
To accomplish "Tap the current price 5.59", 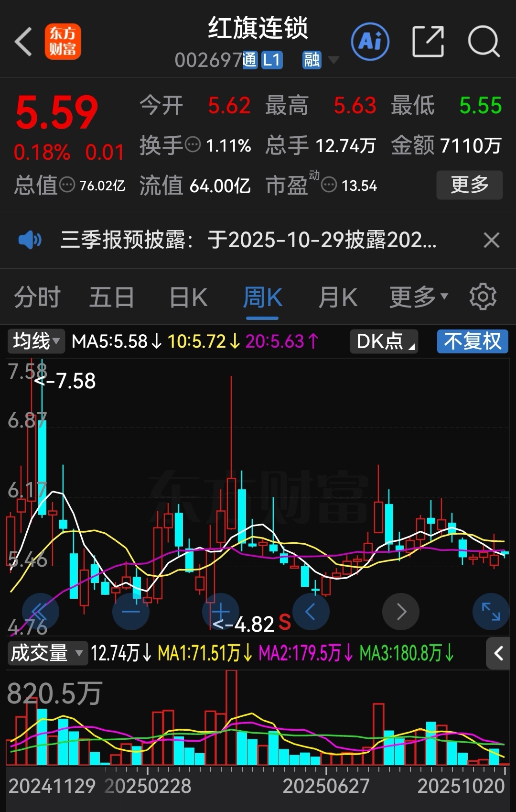I will pos(56,112).
